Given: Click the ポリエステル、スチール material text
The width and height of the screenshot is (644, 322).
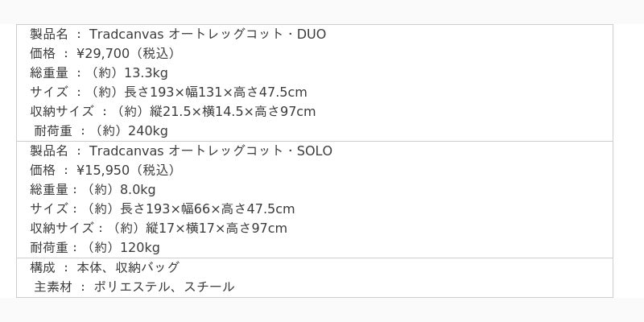Looking at the screenshot, I should point(164,287).
